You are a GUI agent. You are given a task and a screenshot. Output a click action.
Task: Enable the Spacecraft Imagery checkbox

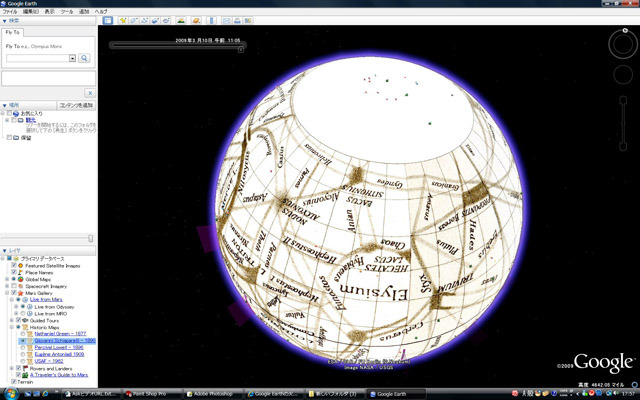(x=14, y=286)
